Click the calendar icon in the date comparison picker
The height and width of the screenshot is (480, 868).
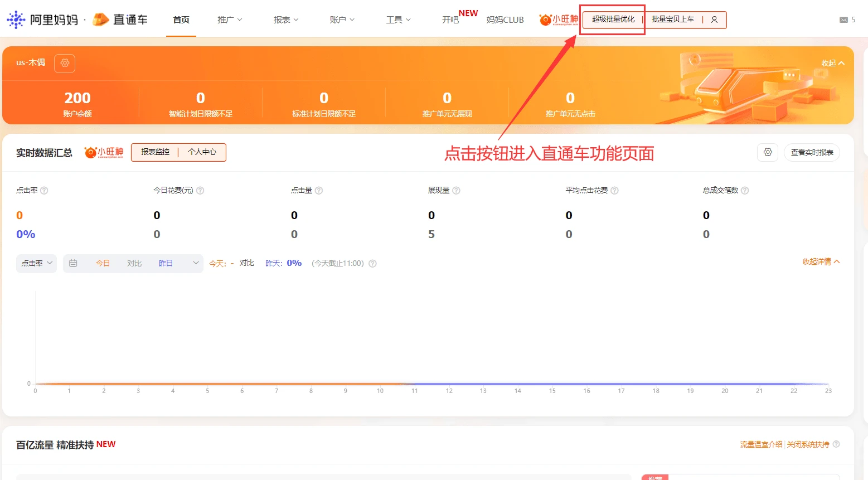pos(73,263)
